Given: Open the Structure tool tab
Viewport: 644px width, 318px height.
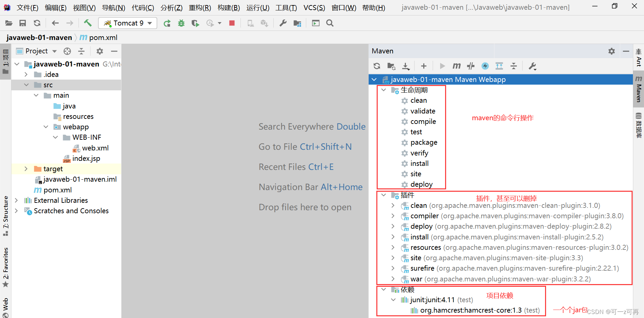Looking at the screenshot, I should [x=6, y=216].
